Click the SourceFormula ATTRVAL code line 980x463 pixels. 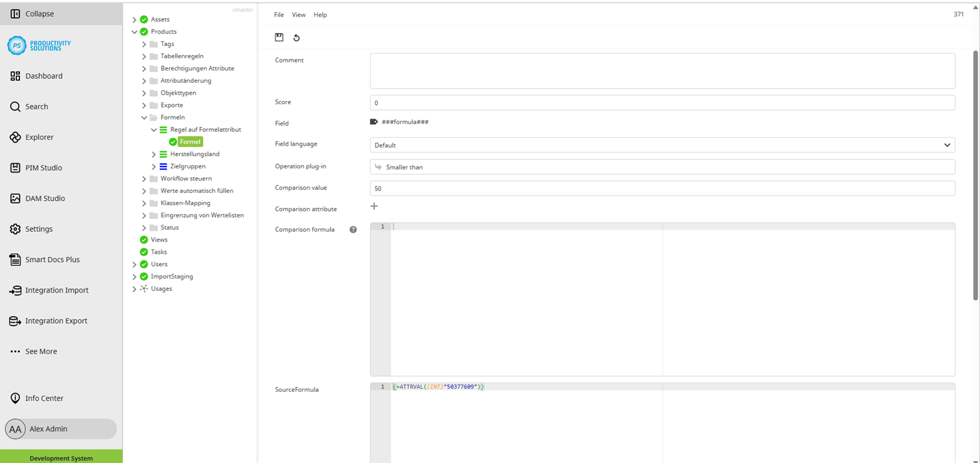coord(438,387)
